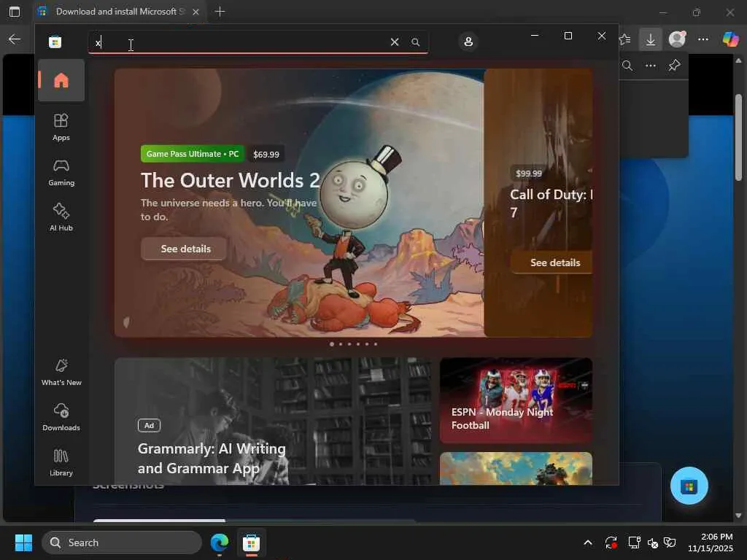Open the Gaming section
The height and width of the screenshot is (560, 747).
[61, 172]
